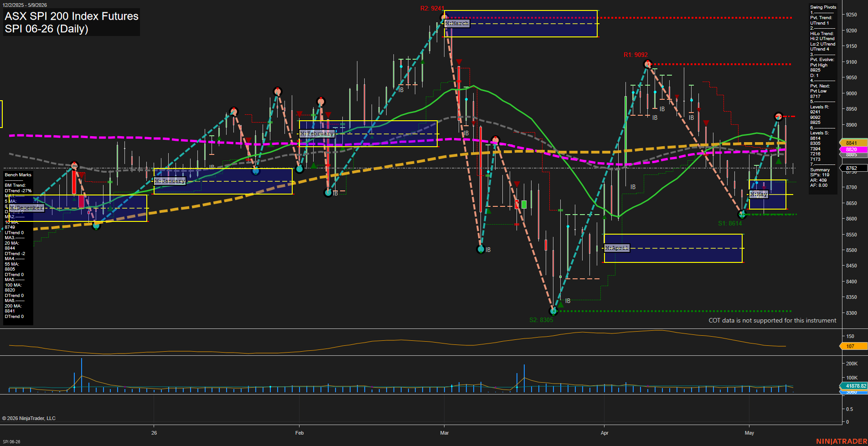Viewport: 868px width, 446px height.
Task: Click the M:December monthly box label
Action: coord(26,208)
